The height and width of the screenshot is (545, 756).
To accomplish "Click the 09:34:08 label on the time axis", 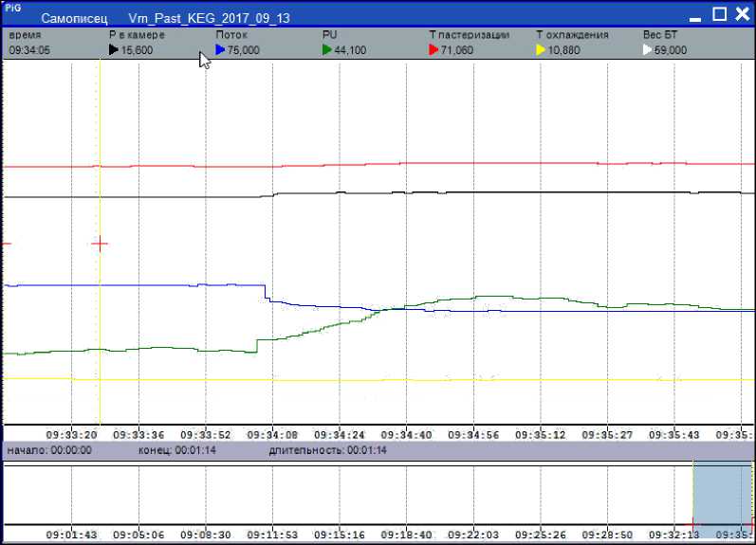I will tap(272, 434).
